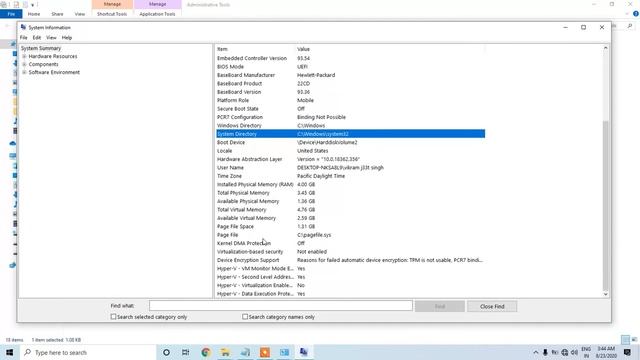This screenshot has height=360, width=640.
Task: Open the volume speaker tray icon
Action: click(574, 352)
